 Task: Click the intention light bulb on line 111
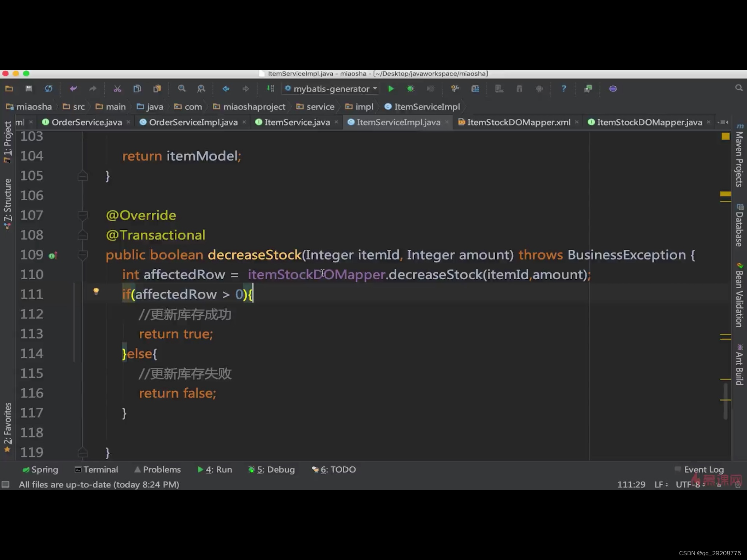[x=96, y=291]
